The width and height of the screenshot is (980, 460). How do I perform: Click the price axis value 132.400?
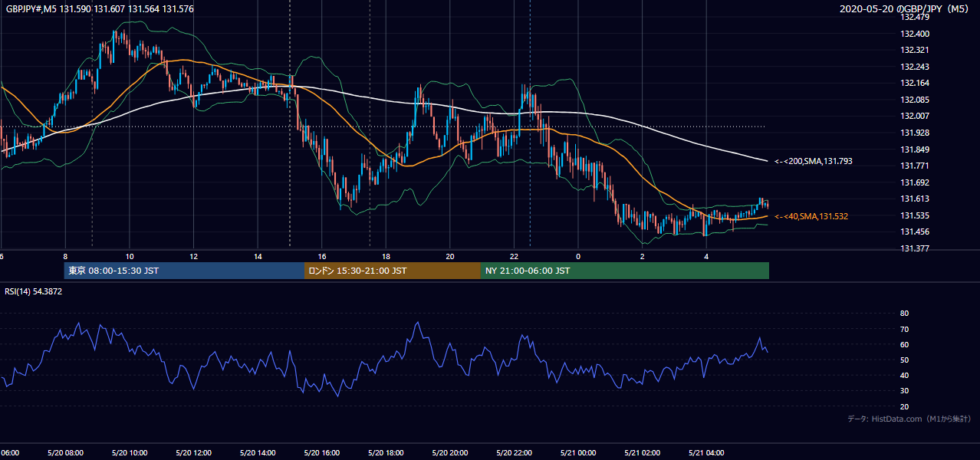tap(914, 34)
